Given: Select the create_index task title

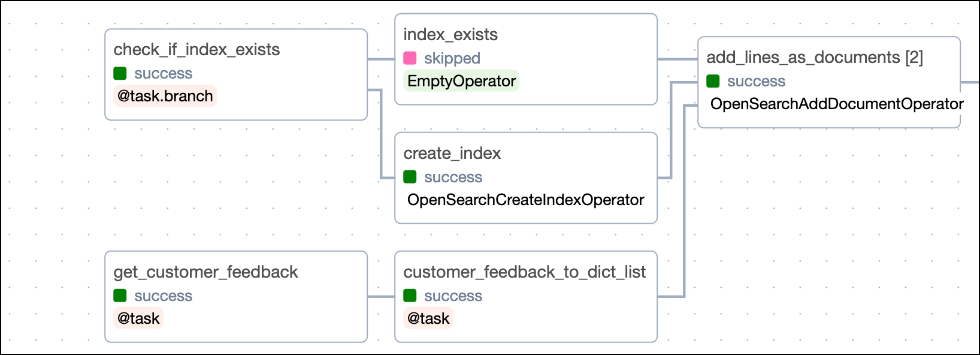Looking at the screenshot, I should 452,153.
